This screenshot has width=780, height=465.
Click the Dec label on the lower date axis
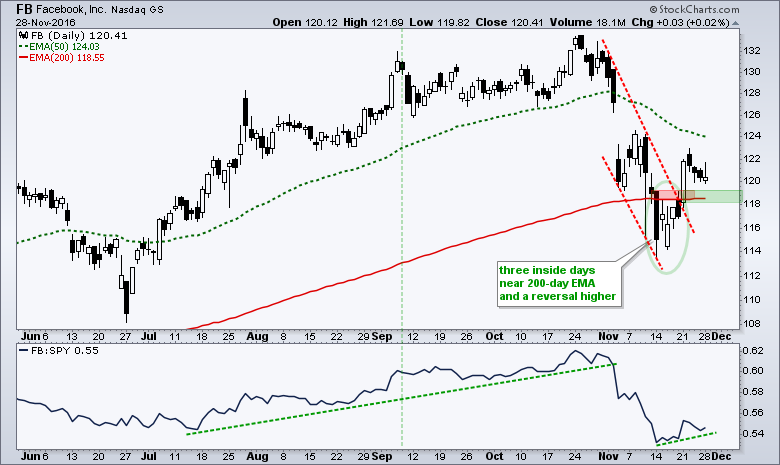(721, 457)
